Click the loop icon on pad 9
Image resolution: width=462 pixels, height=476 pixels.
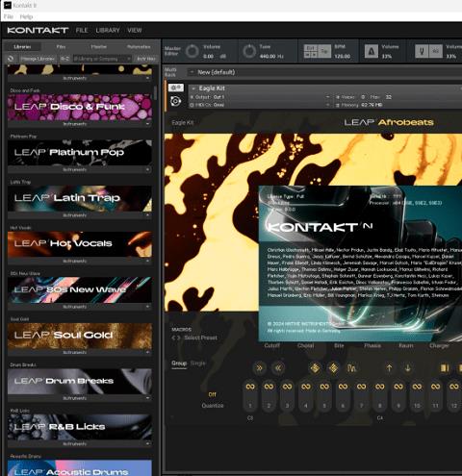click(398, 387)
